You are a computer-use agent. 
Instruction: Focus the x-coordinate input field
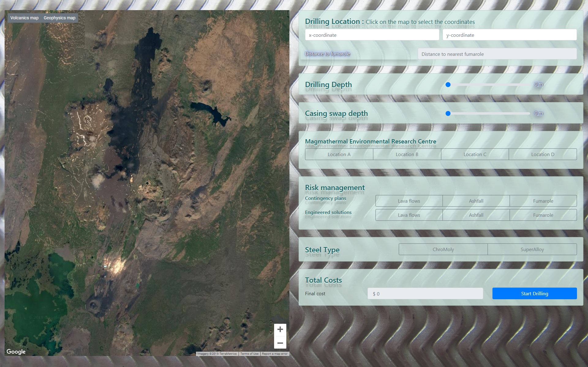(372, 35)
